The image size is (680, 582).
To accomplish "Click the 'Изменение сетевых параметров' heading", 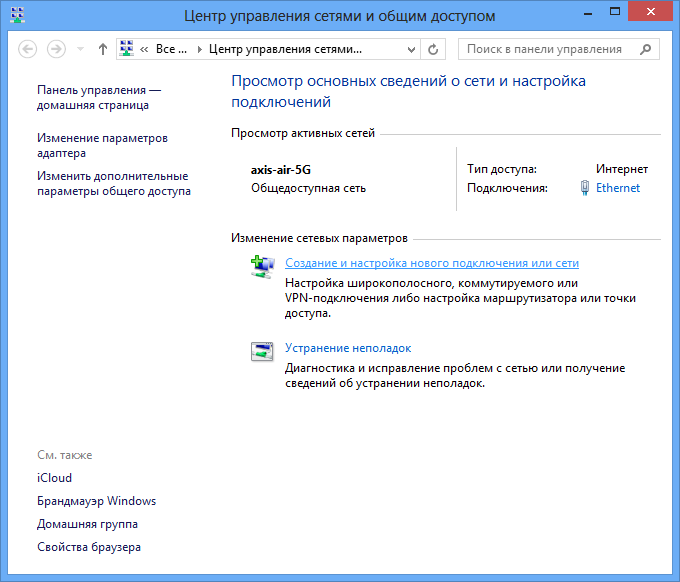I will point(319,238).
